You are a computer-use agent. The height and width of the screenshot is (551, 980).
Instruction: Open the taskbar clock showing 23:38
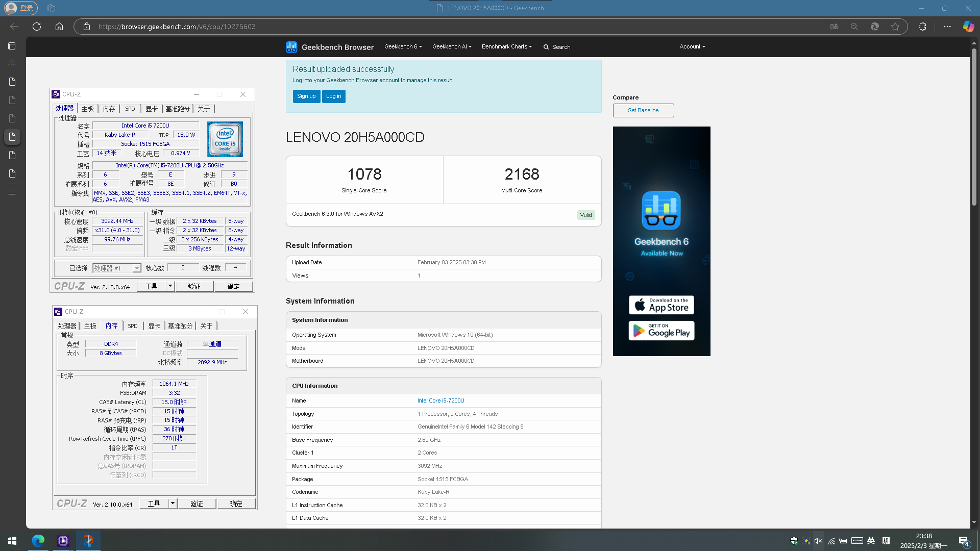click(x=924, y=541)
